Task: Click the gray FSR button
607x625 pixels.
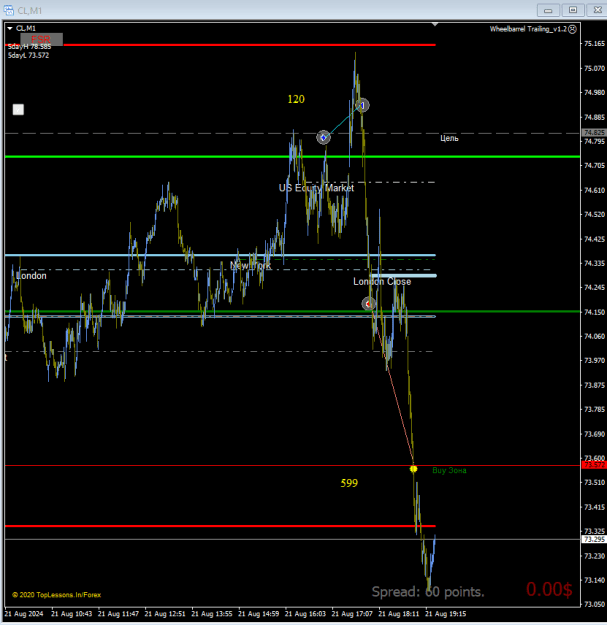Action: click(41, 39)
